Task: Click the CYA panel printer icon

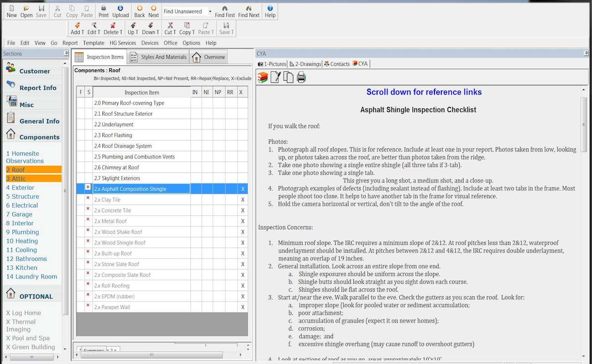Action: (301, 78)
